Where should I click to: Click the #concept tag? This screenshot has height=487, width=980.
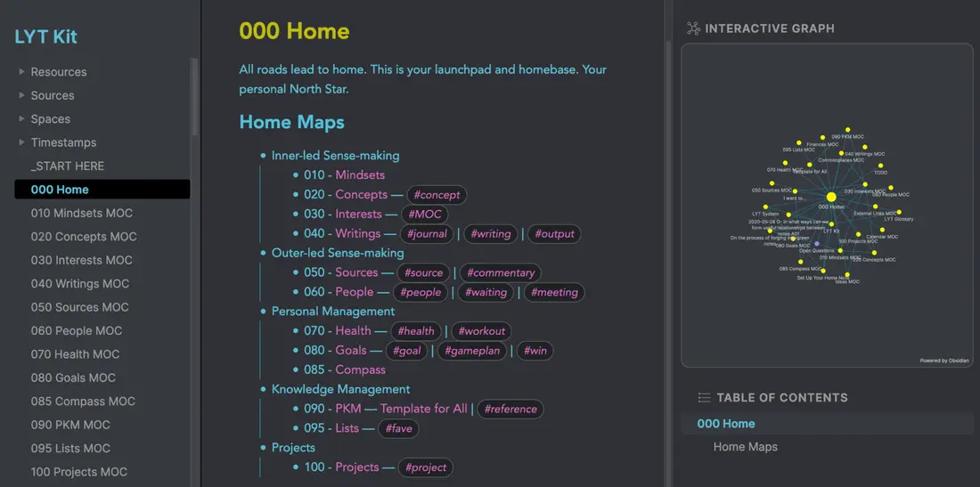[x=437, y=195]
